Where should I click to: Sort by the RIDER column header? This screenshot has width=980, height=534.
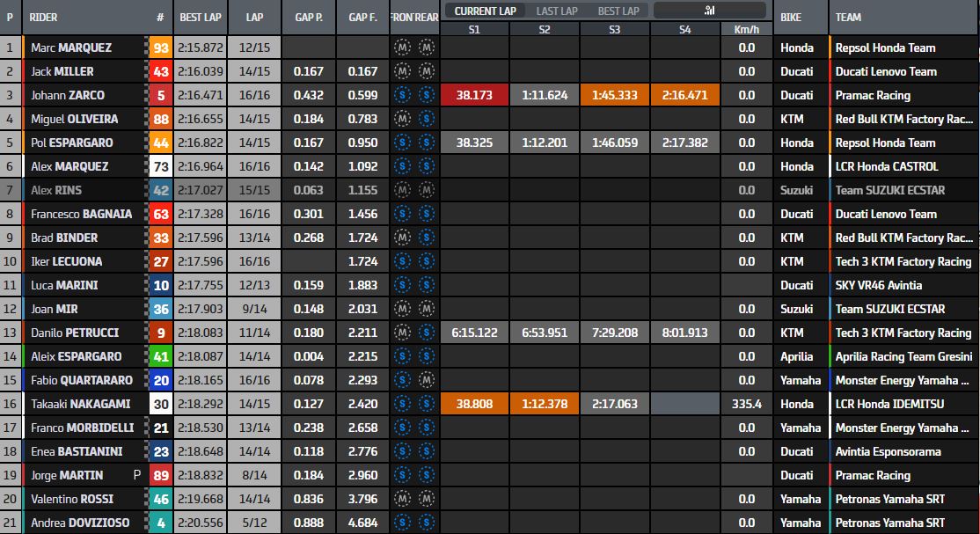(x=43, y=18)
